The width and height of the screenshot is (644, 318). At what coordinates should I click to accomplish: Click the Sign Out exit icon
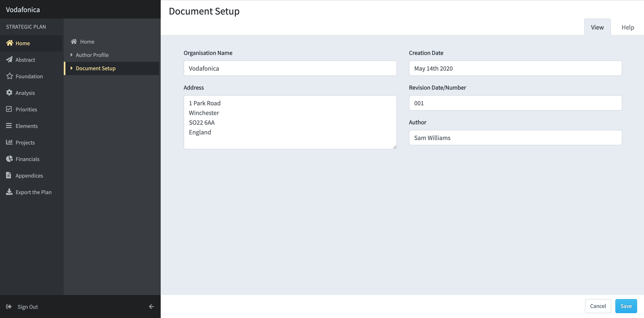pos(9,306)
